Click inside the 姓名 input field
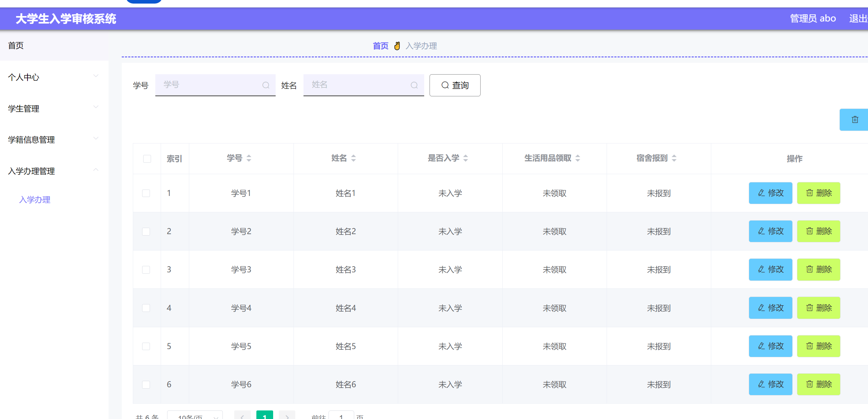868x419 pixels. point(357,85)
